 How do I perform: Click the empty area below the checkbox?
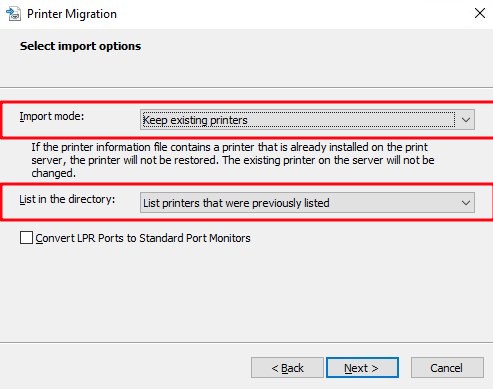point(246,293)
